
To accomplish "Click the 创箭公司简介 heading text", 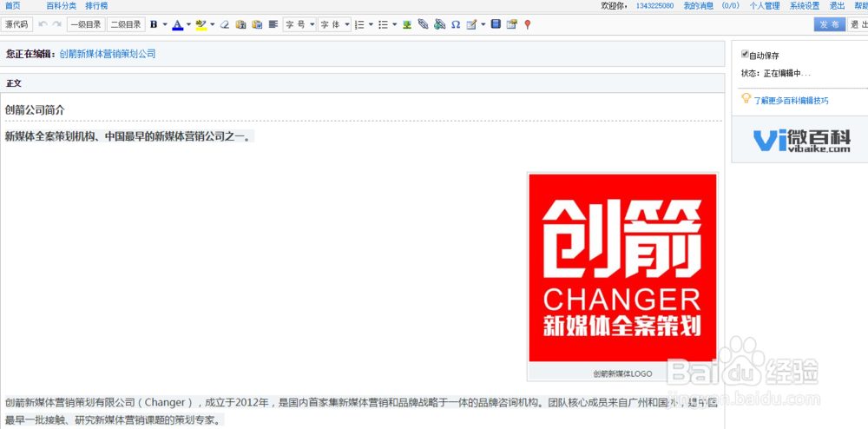I will [x=35, y=109].
